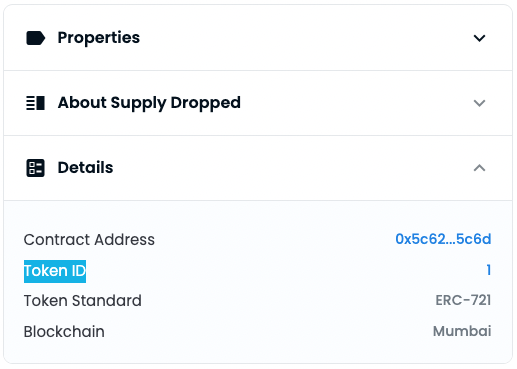Collapse the Details section using up chevron
The height and width of the screenshot is (369, 517).
479,168
